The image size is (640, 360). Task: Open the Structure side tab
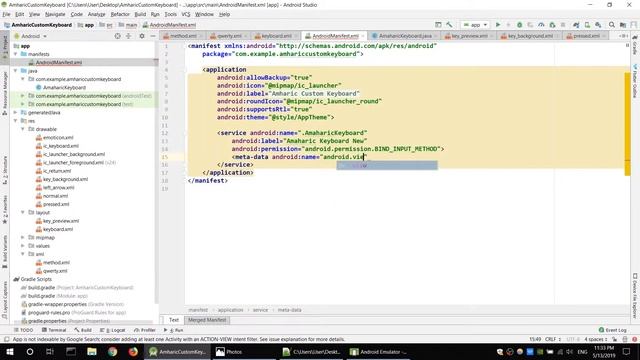click(5, 171)
